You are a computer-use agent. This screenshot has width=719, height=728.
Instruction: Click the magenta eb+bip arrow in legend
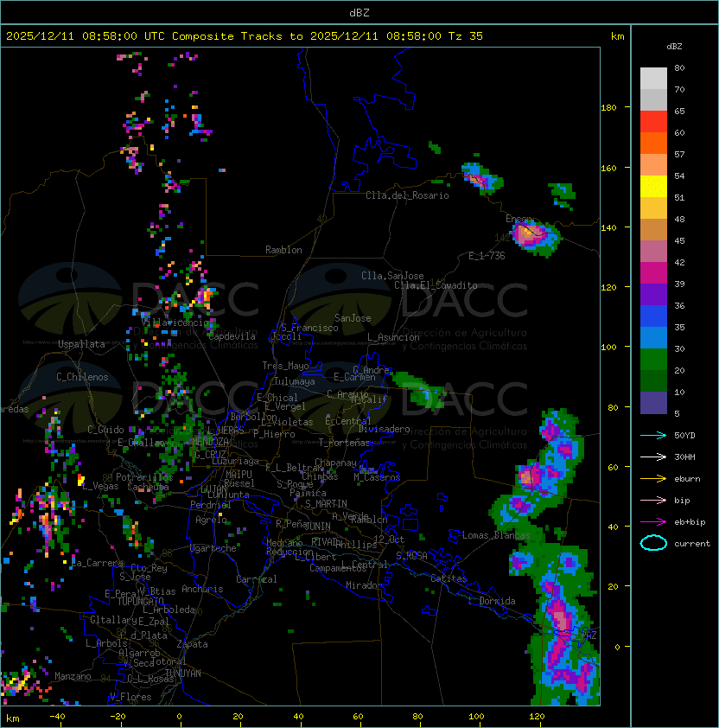point(653,522)
